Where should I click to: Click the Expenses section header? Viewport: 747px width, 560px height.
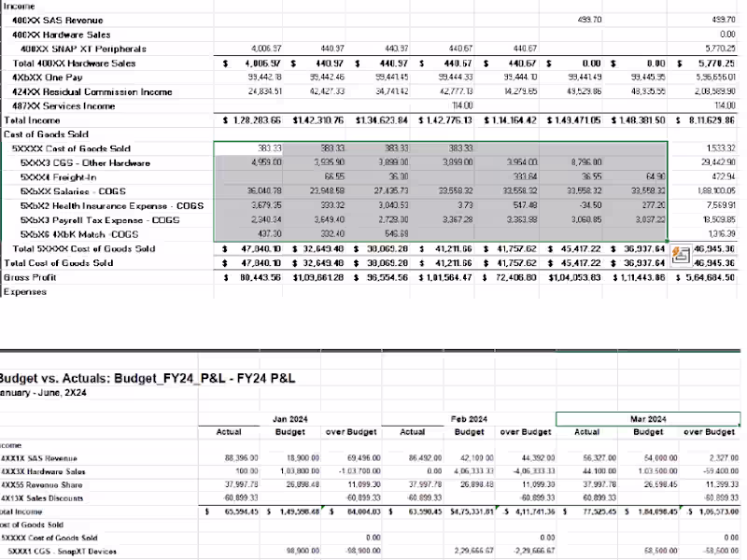point(25,291)
